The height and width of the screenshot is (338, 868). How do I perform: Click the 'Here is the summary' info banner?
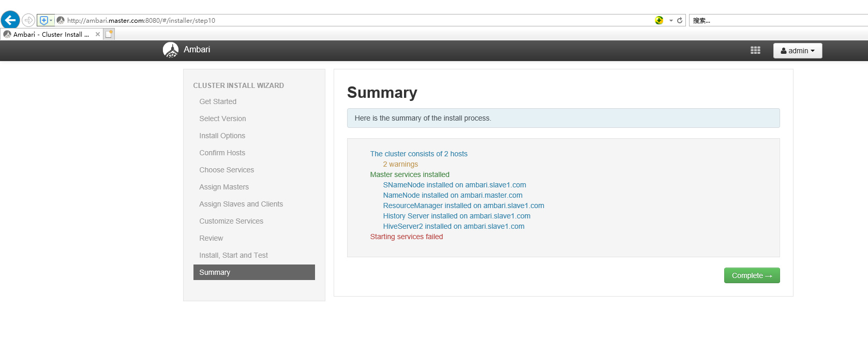point(563,118)
